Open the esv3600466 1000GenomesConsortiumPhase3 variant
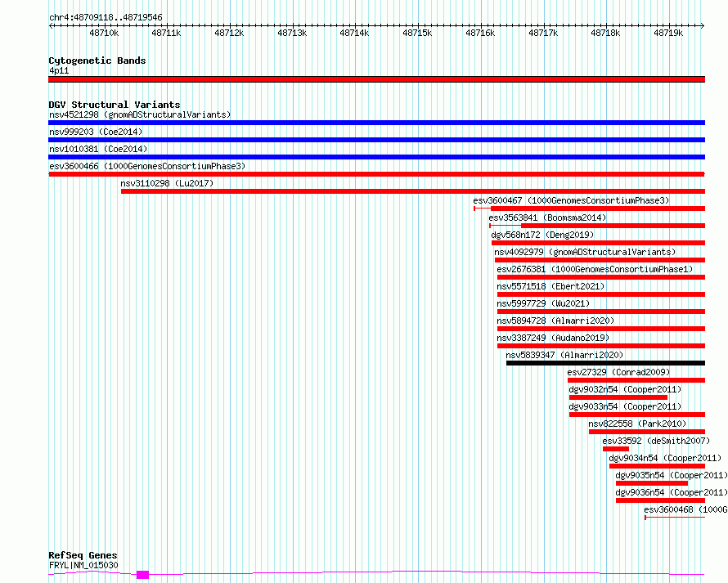 [x=147, y=166]
